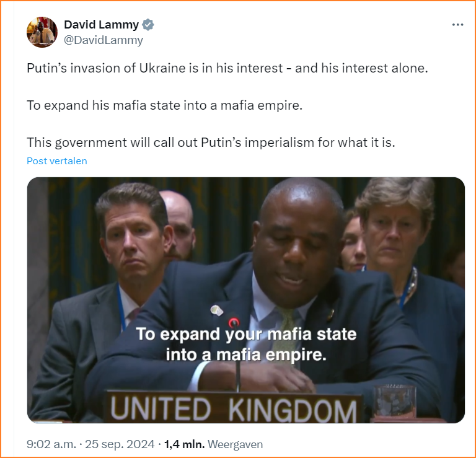Open the three-dot more options menu
The image size is (476, 458).
(x=457, y=25)
